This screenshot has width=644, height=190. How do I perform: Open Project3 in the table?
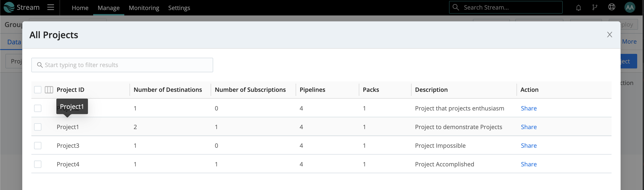point(68,145)
